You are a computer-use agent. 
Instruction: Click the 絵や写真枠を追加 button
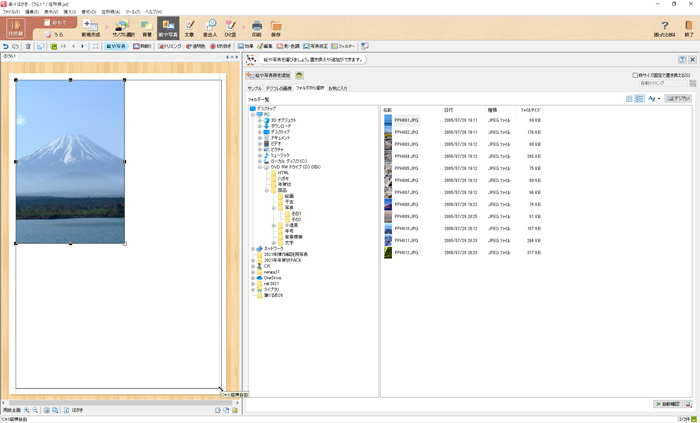tap(269, 75)
